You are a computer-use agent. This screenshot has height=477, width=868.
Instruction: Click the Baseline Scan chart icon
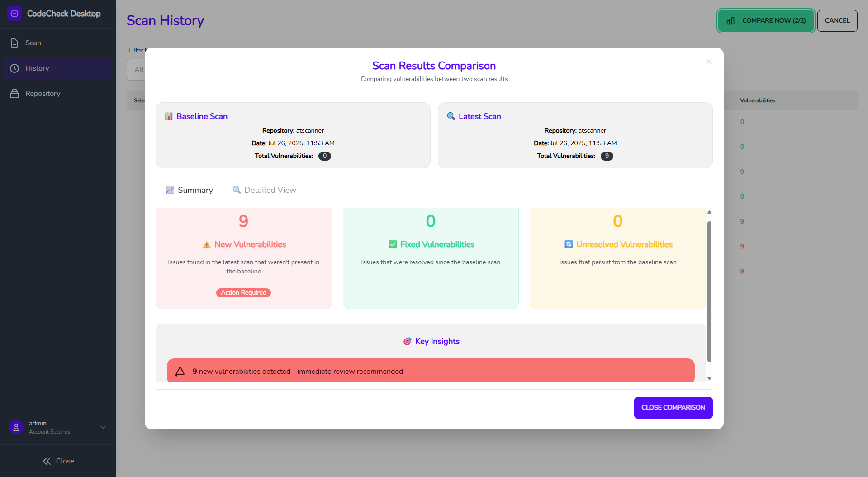(x=169, y=116)
